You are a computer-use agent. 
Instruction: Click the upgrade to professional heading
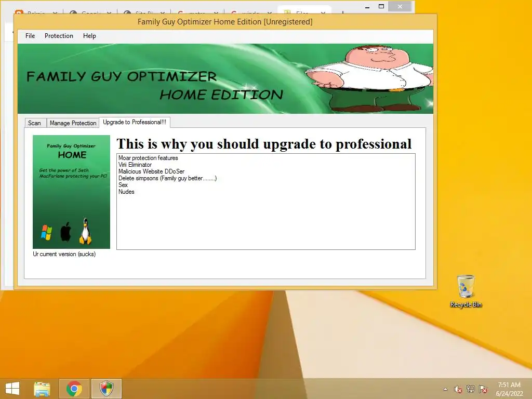click(x=264, y=144)
